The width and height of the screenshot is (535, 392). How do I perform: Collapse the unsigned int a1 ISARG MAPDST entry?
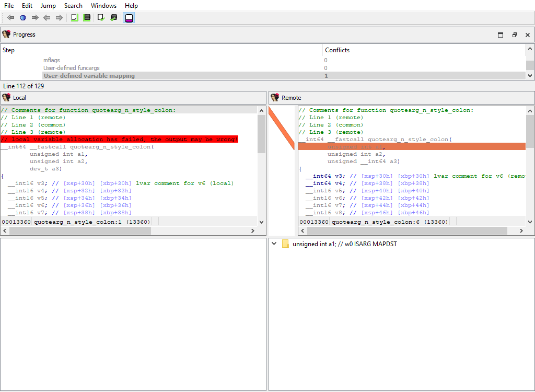coord(274,244)
